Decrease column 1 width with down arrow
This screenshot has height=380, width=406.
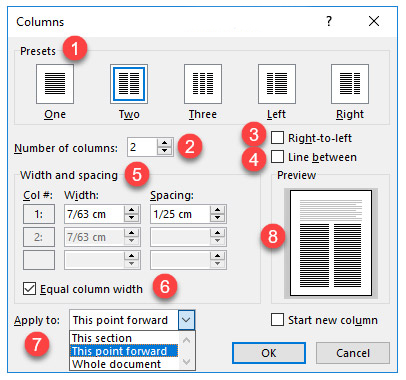coord(132,218)
